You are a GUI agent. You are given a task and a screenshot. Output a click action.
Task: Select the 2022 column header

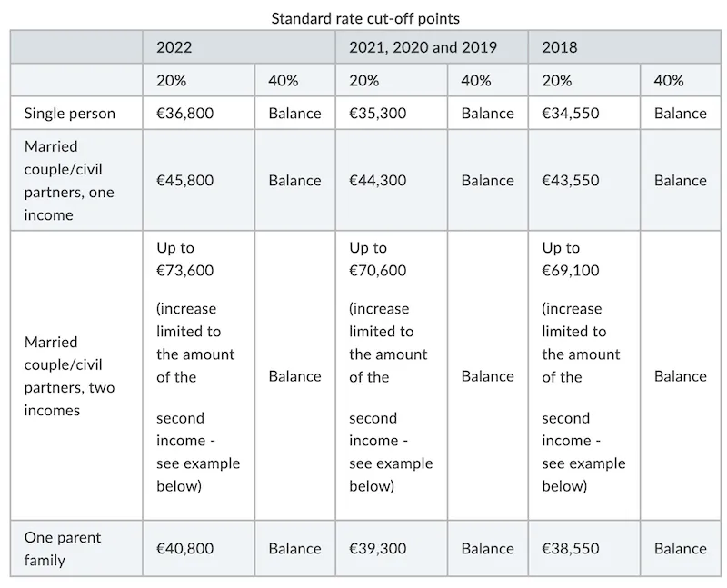point(174,47)
